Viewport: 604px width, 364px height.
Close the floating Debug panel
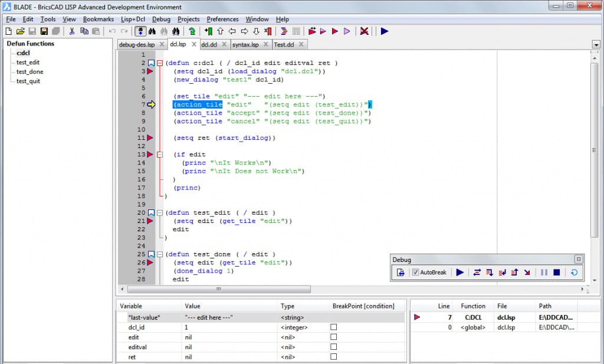(x=578, y=259)
